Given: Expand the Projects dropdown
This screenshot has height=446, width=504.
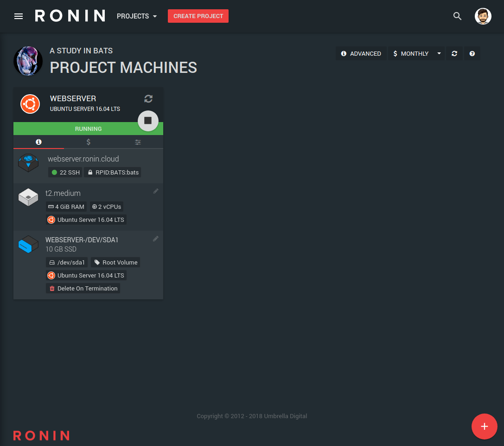Looking at the screenshot, I should tap(137, 16).
